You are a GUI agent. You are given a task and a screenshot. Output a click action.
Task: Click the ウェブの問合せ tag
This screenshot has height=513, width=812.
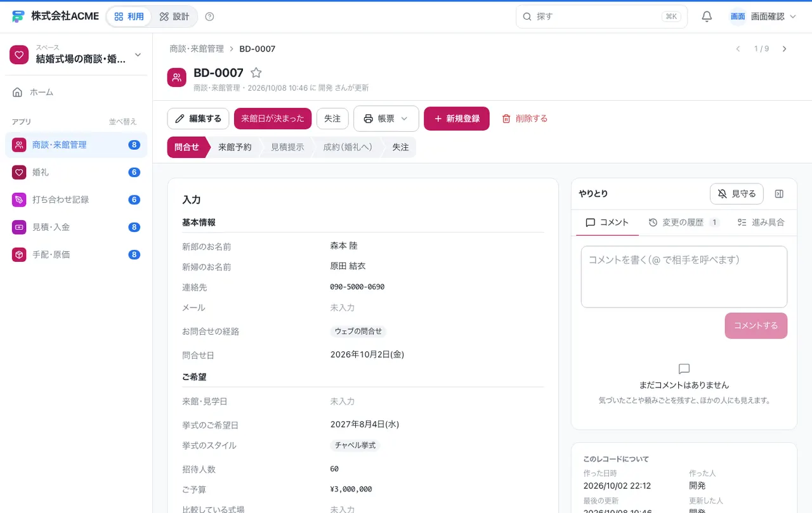(x=358, y=332)
